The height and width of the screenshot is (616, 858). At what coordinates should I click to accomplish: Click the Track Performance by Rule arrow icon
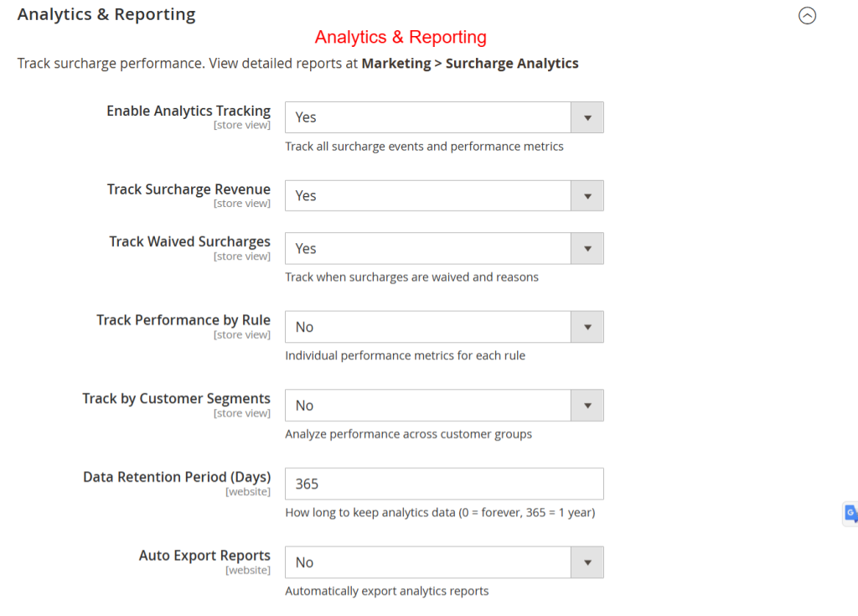pyautogui.click(x=587, y=327)
